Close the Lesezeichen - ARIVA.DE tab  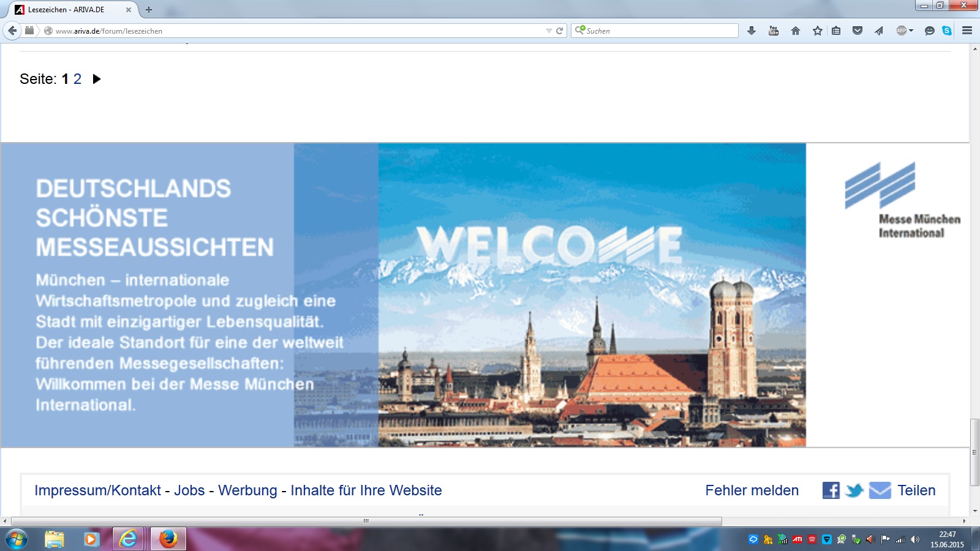pyautogui.click(x=129, y=10)
